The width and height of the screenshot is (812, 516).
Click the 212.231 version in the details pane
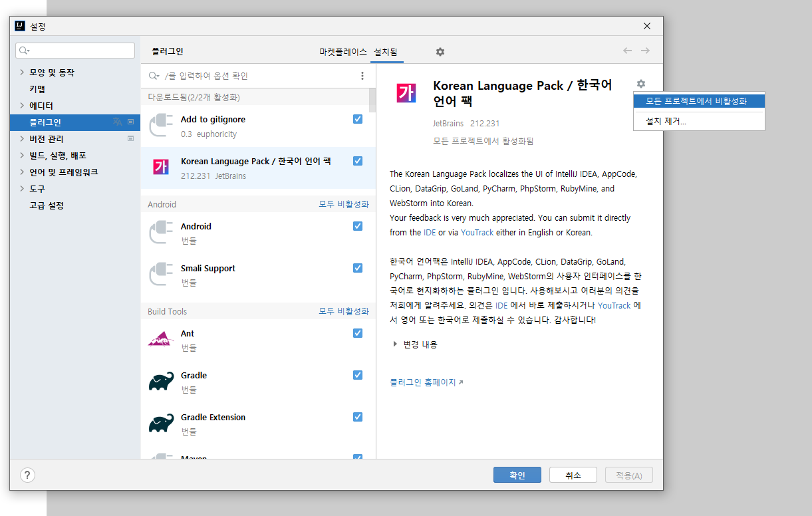pos(485,123)
